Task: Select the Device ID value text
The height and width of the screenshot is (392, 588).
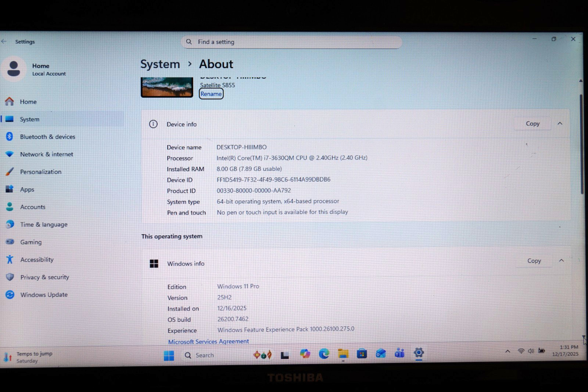Action: point(273,179)
